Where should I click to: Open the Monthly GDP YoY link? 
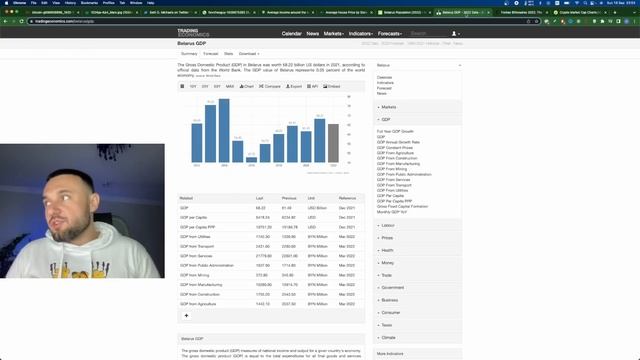click(x=391, y=212)
